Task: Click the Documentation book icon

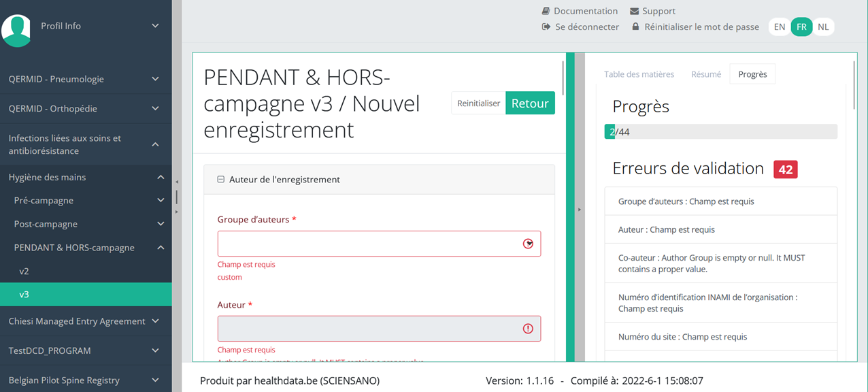Action: pos(546,11)
